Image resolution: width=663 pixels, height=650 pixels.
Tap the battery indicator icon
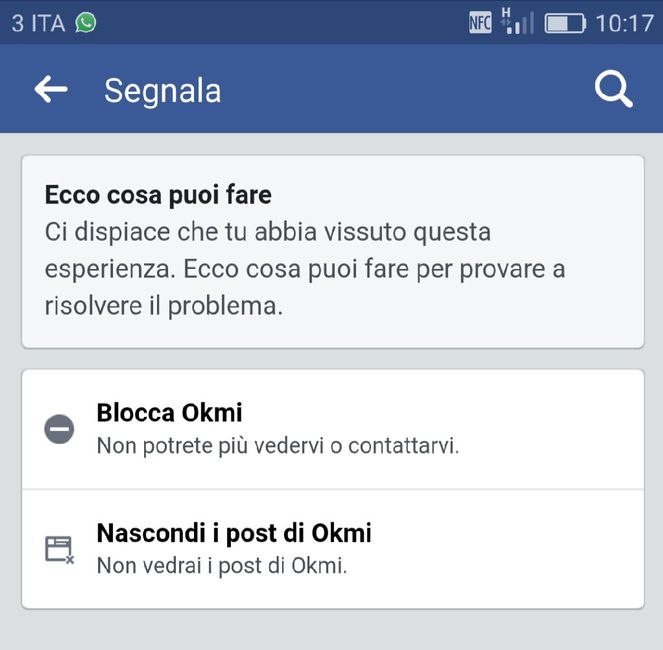(565, 22)
